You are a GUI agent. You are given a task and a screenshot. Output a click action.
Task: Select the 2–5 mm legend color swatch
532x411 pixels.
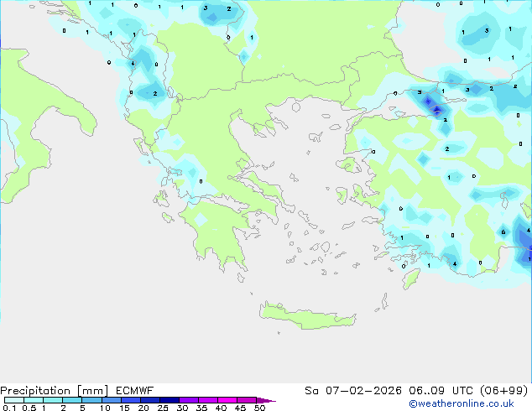click(72, 400)
